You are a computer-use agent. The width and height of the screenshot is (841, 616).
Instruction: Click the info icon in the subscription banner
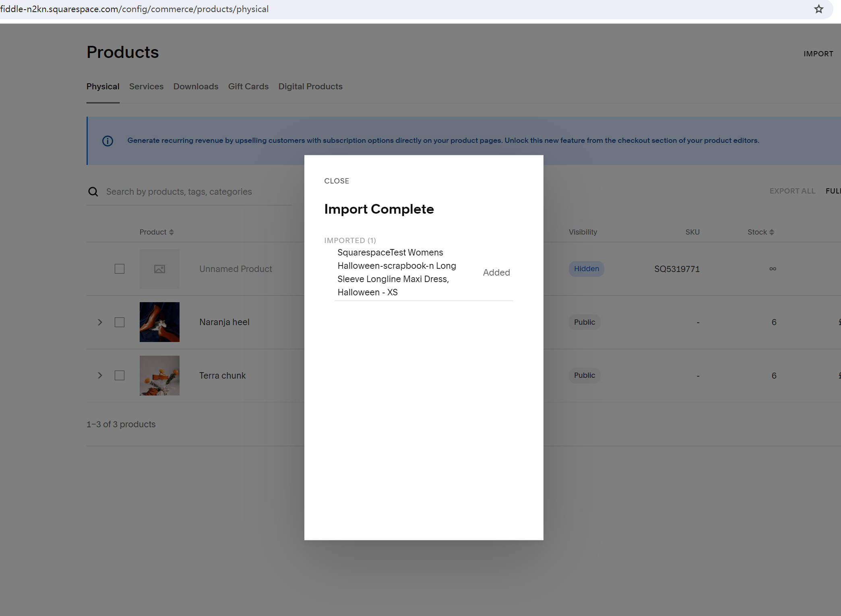tap(107, 141)
